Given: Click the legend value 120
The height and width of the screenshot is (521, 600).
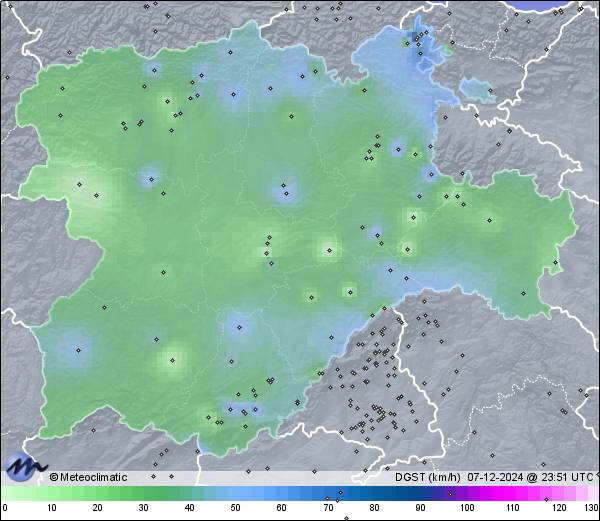Looking at the screenshot, I should click(x=559, y=508).
